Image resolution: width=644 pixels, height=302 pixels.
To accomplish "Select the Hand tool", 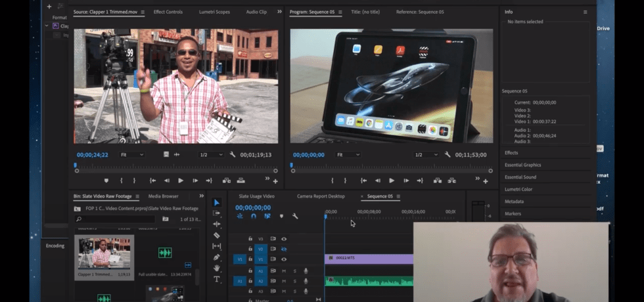I will 217,268.
